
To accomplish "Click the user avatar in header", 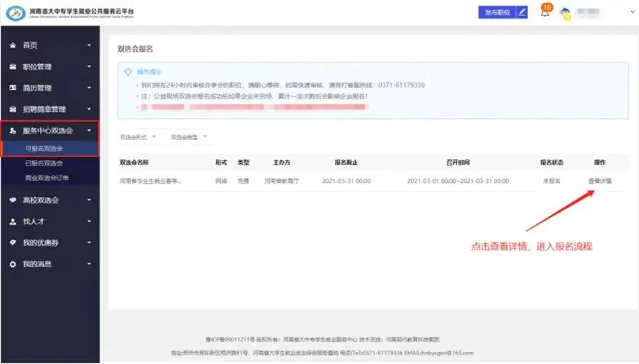I will coord(566,13).
